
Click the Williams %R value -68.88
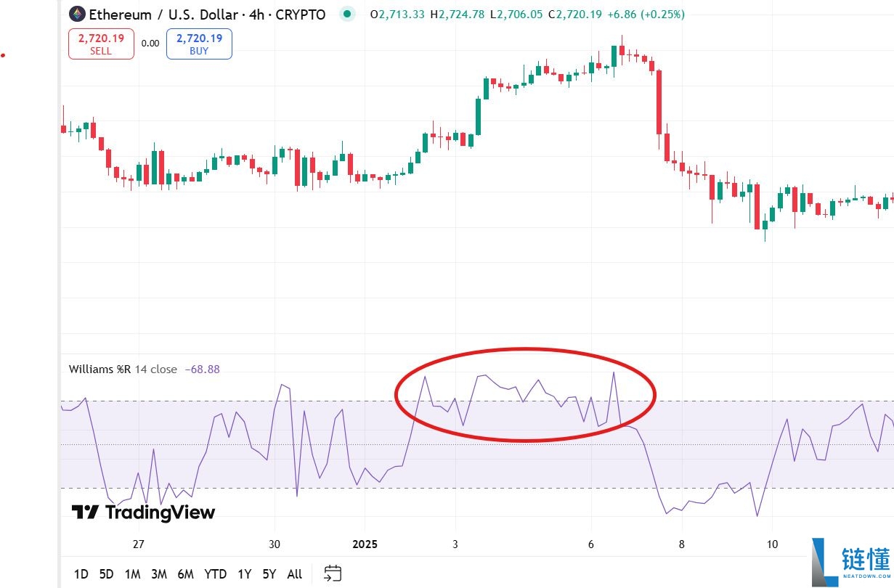click(202, 369)
